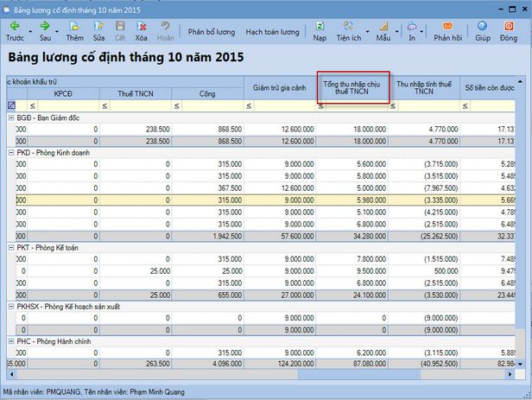Go to next record with Sau arrow
The image size is (532, 400).
coord(44,26)
